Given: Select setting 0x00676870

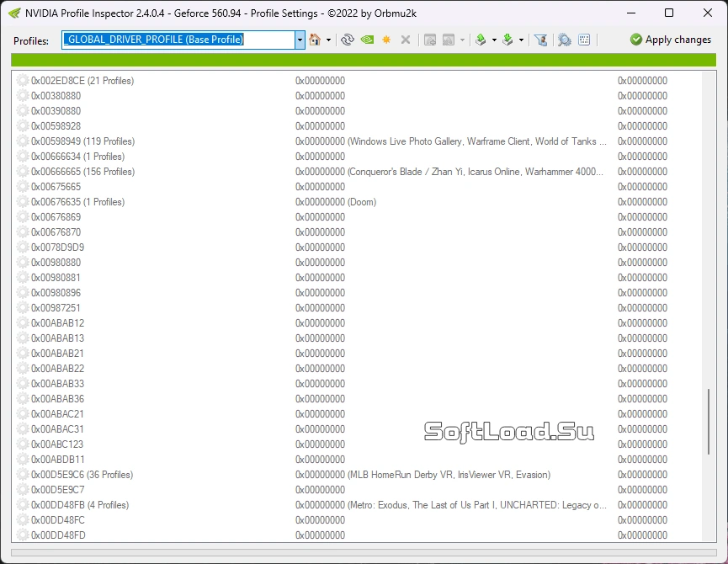Looking at the screenshot, I should point(56,232).
